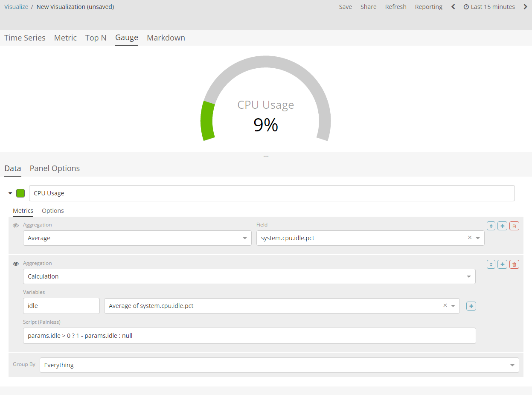Image resolution: width=532 pixels, height=395 pixels.
Task: Click Save in the top bar
Action: tap(345, 7)
